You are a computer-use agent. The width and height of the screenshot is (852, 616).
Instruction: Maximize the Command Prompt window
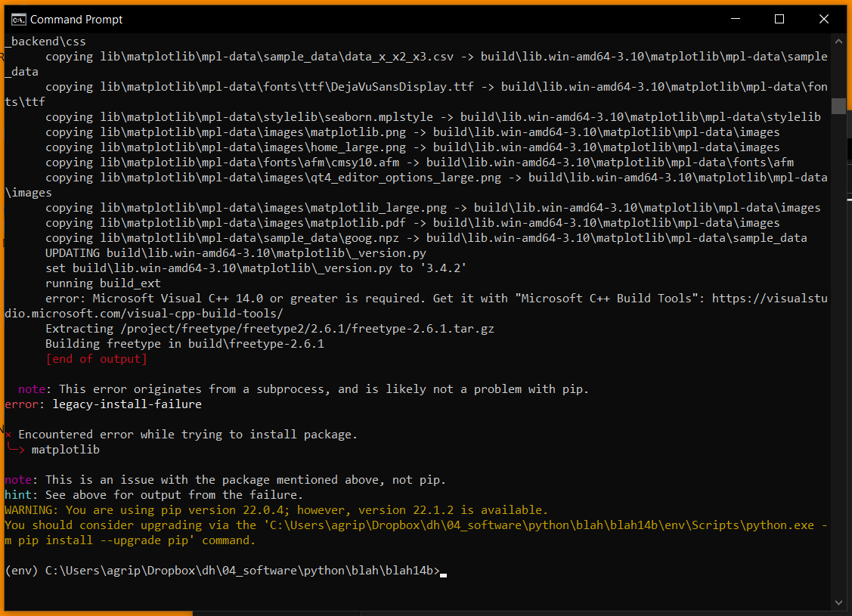point(779,19)
